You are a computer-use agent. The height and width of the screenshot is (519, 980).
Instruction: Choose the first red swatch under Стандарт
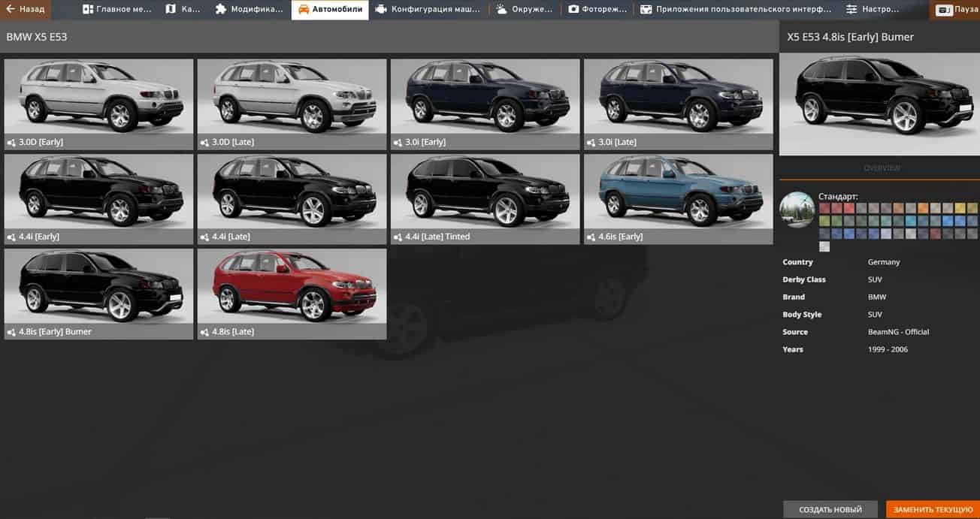[x=824, y=208]
